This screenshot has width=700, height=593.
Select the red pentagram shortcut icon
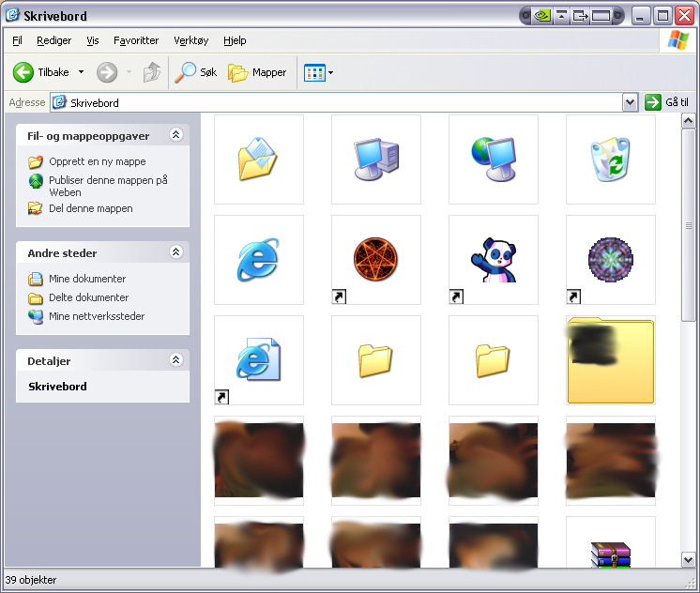(x=375, y=259)
